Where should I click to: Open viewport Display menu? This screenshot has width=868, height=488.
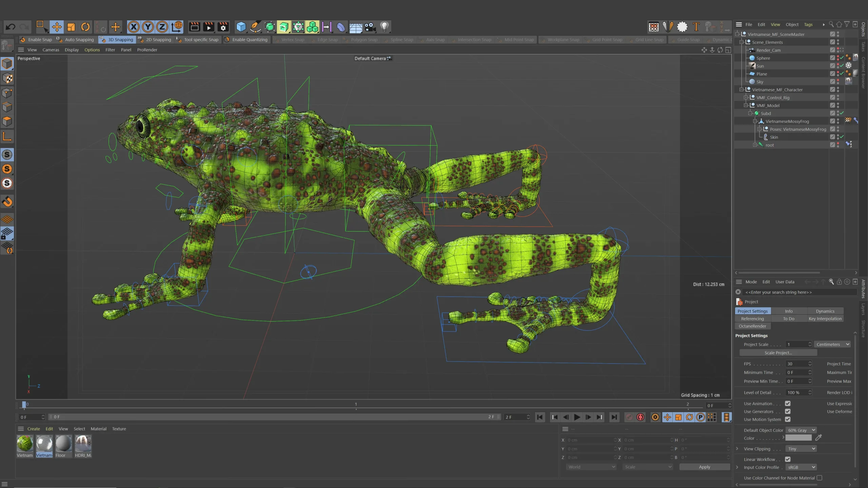72,50
